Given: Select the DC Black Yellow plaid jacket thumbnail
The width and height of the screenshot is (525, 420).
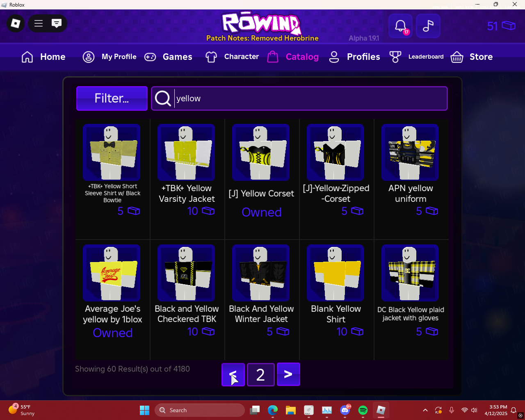Looking at the screenshot, I should coord(410,273).
